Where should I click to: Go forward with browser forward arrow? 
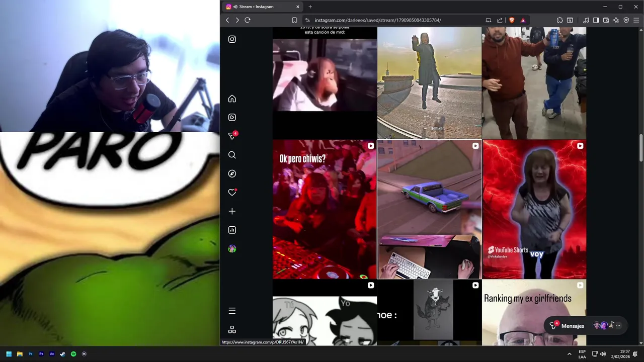point(237,20)
